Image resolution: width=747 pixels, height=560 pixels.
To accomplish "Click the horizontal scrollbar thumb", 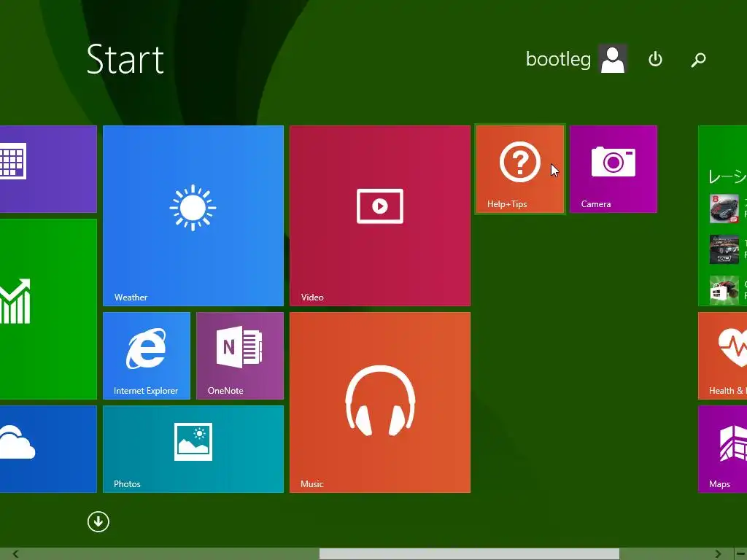I will tap(469, 554).
